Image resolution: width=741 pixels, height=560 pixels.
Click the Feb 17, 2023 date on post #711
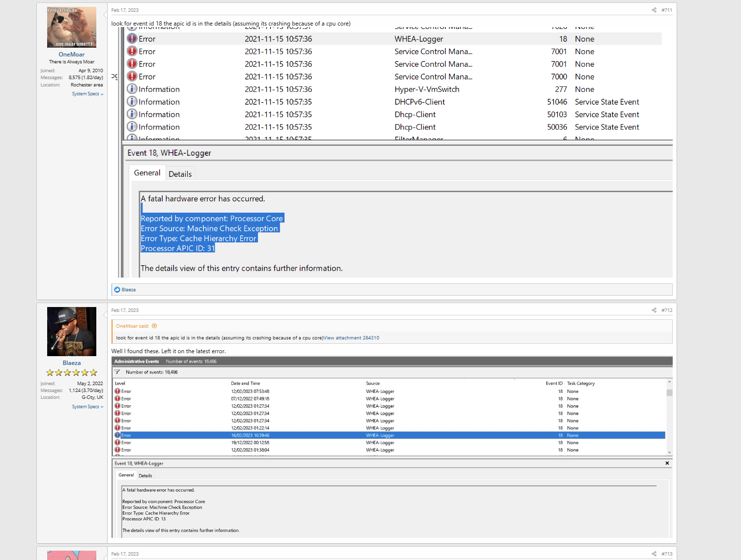125,10
